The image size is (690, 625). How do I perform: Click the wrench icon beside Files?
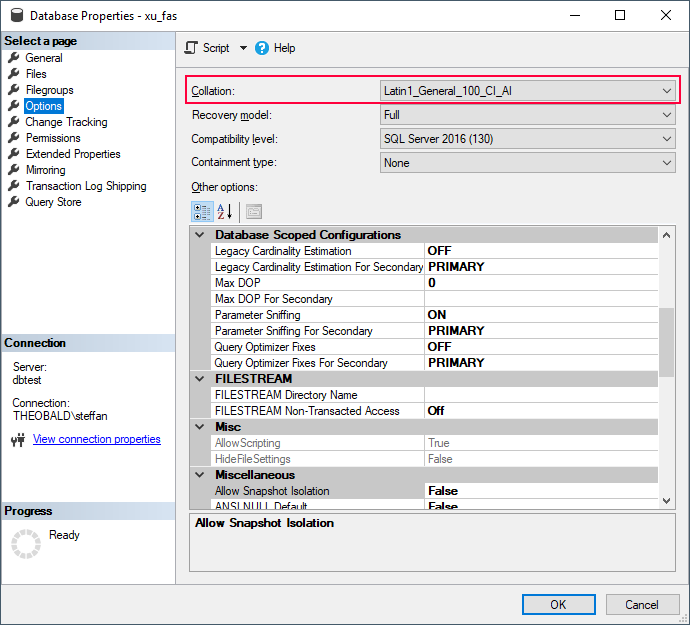[x=14, y=74]
